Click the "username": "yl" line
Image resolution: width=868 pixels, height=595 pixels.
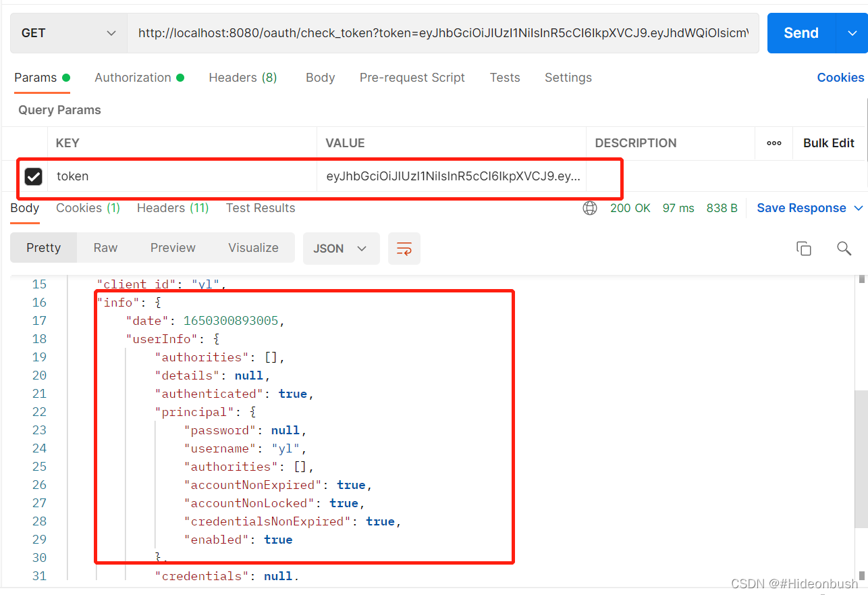pyautogui.click(x=246, y=448)
